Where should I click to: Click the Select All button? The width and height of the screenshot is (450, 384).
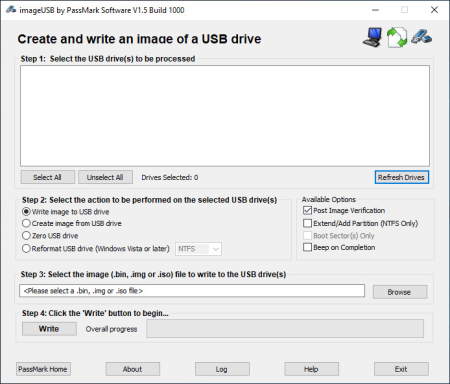pos(48,177)
